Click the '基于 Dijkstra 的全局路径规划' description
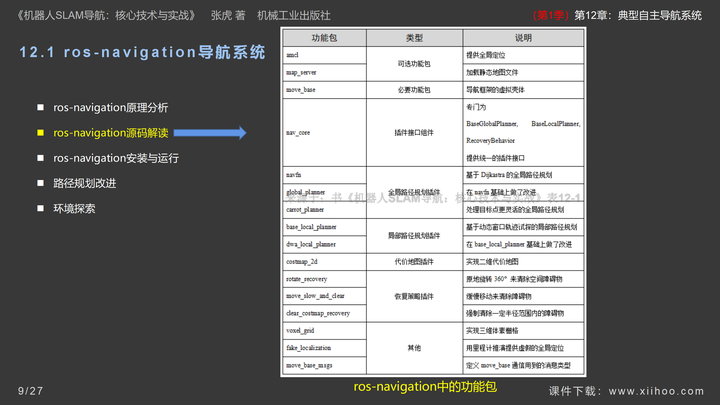This screenshot has height=405, width=720. coord(523,175)
